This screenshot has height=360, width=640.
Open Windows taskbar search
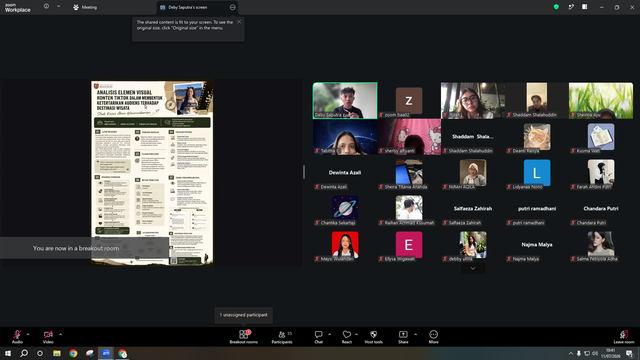coord(24,353)
